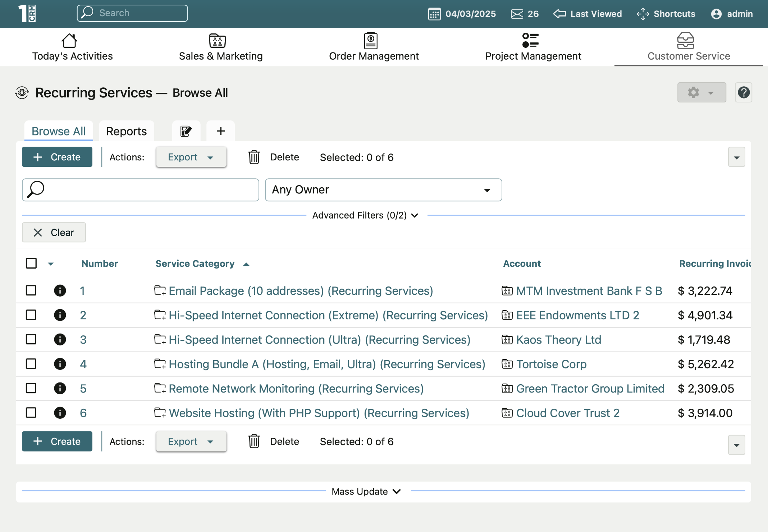Open the admin user profile

[x=732, y=14]
